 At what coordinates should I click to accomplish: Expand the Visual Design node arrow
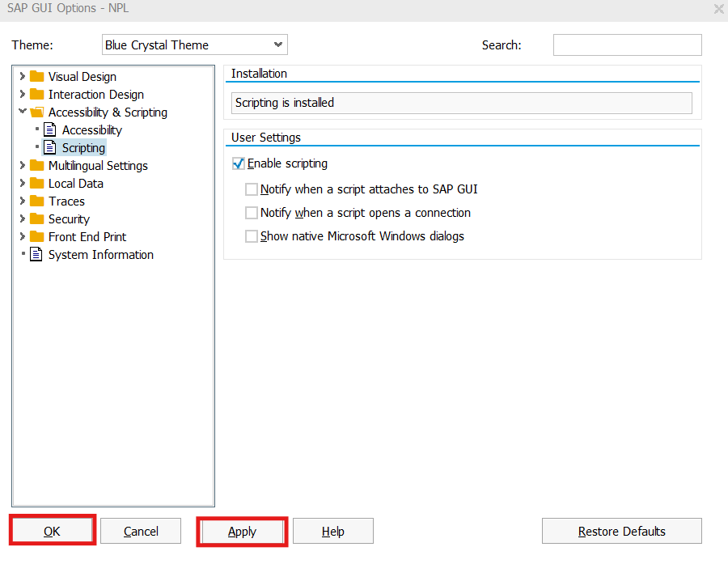(x=22, y=76)
